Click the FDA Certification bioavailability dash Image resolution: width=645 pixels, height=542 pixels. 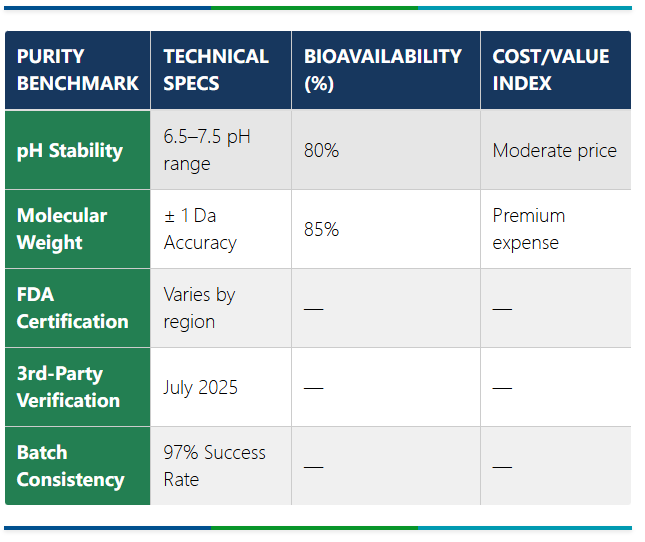coord(314,309)
